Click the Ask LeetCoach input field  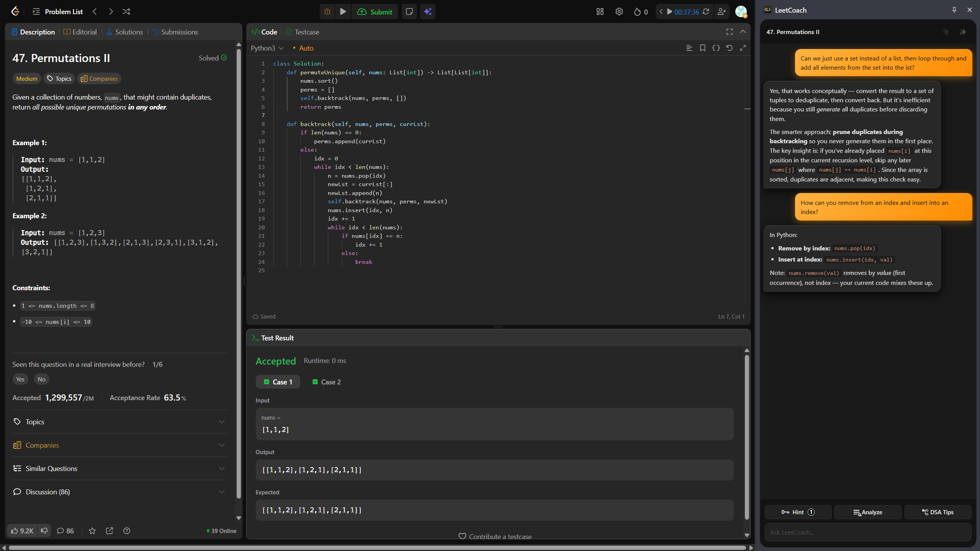coord(868,532)
